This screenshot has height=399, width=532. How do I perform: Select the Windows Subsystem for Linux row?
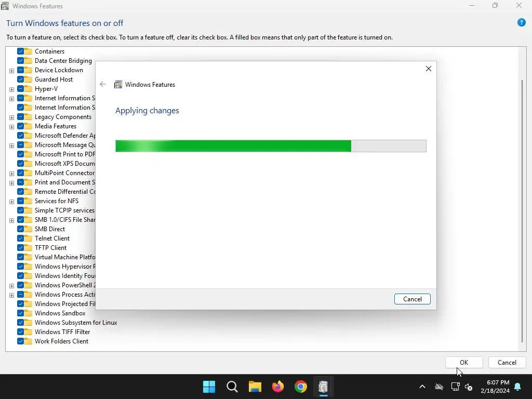[x=76, y=322]
